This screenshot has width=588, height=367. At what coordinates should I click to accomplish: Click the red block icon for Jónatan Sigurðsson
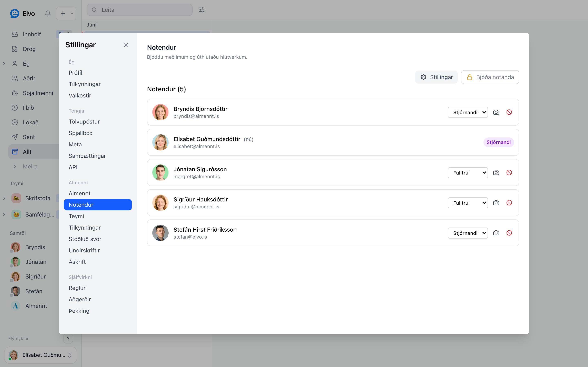(x=509, y=172)
